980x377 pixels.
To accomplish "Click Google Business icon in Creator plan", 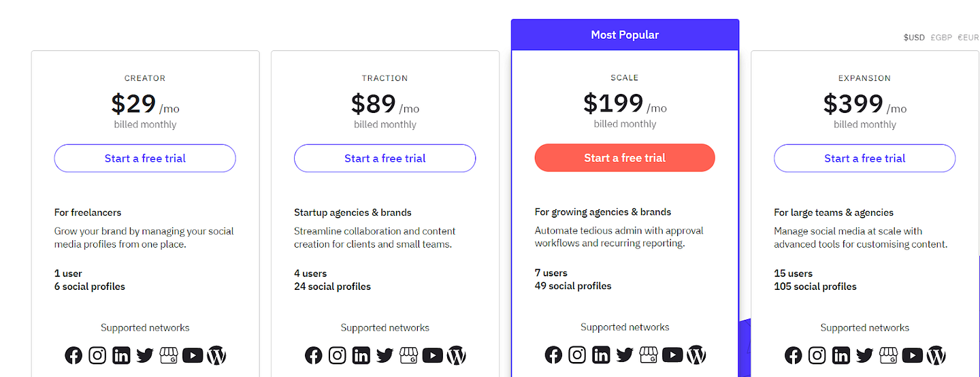I will click(x=169, y=355).
